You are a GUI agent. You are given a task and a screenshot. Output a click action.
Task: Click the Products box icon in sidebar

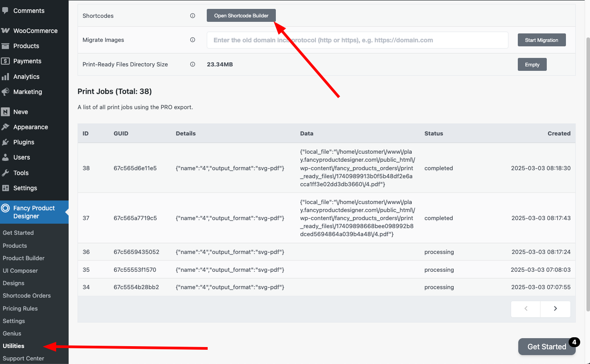(5, 46)
